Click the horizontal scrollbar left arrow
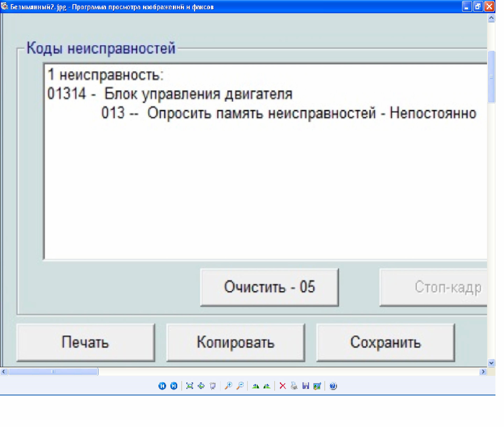This screenshot has height=427, width=504. (4, 372)
